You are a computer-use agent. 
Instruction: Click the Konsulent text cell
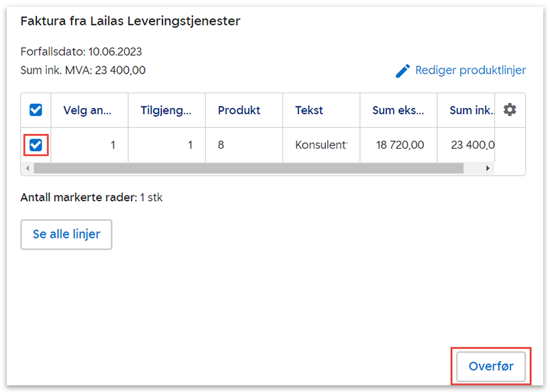(x=321, y=145)
